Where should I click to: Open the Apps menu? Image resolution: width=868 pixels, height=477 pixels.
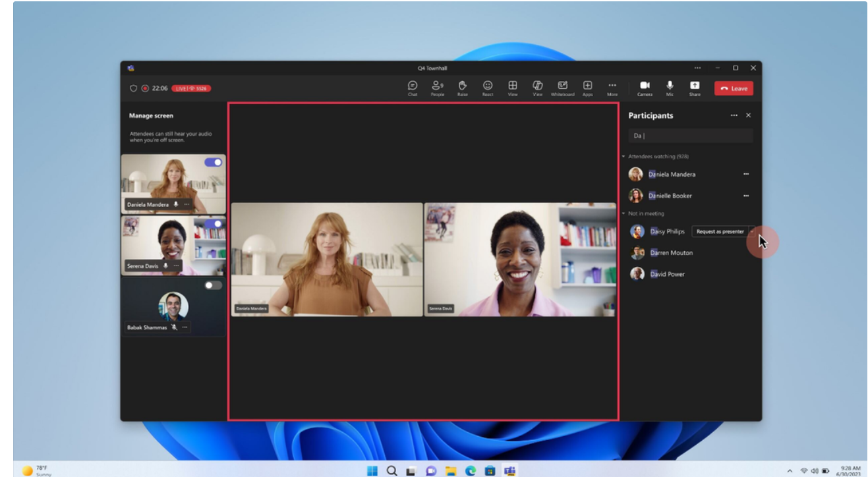(x=587, y=88)
